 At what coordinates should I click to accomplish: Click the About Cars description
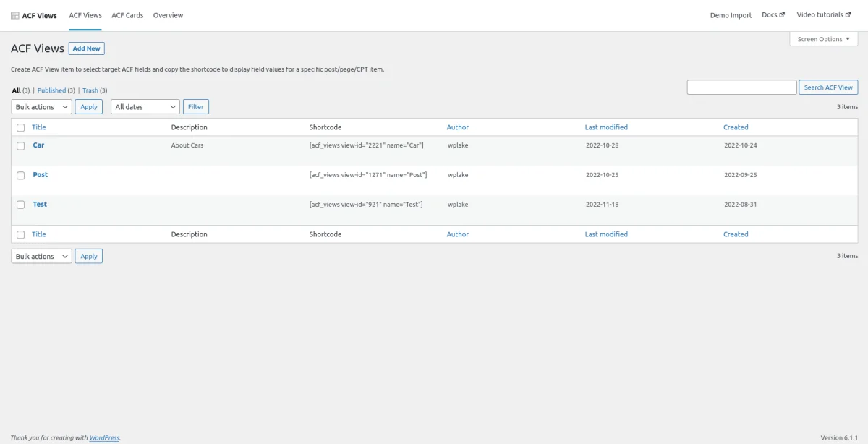[187, 145]
